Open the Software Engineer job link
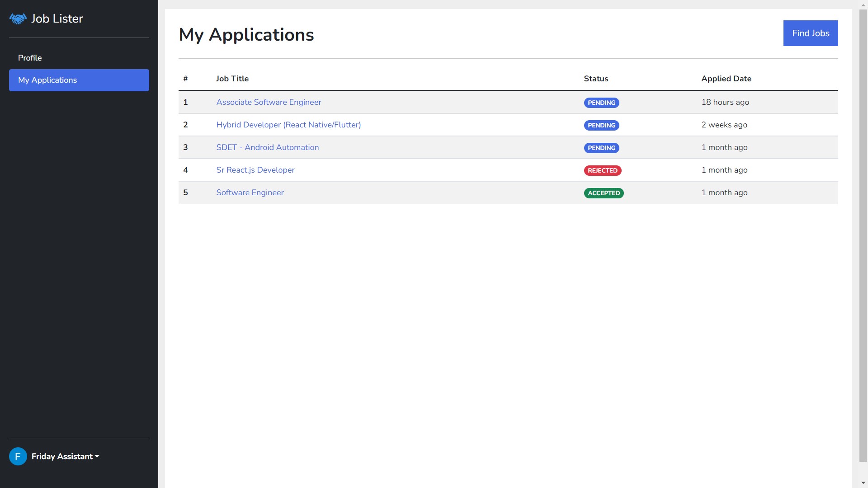The image size is (868, 488). (250, 192)
